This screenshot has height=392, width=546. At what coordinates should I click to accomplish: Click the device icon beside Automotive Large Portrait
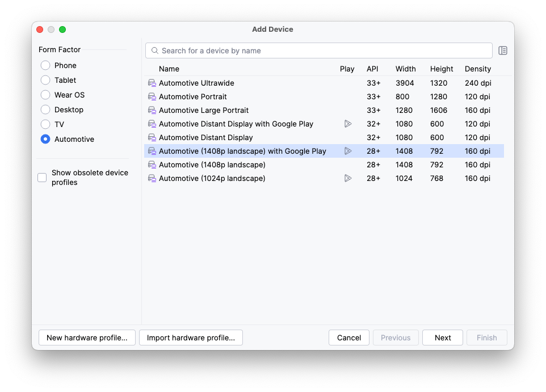click(x=152, y=110)
